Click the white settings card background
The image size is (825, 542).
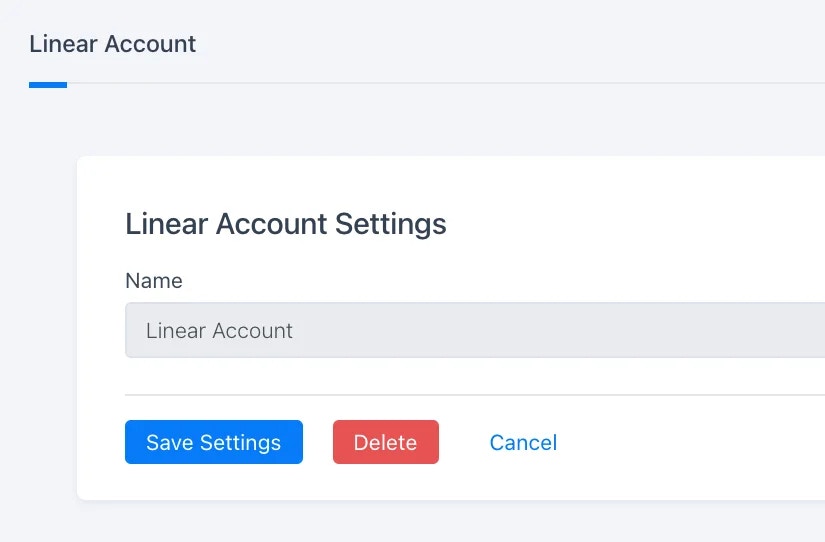click(x=631, y=221)
